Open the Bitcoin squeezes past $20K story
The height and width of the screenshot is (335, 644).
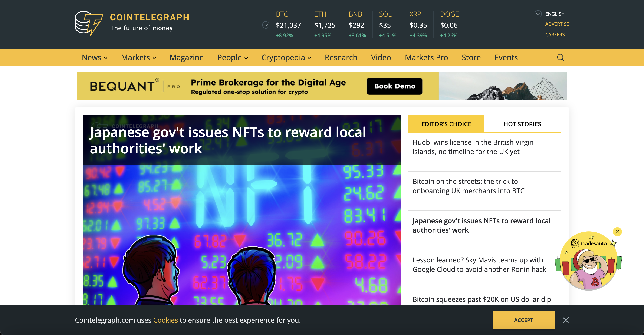pyautogui.click(x=482, y=299)
